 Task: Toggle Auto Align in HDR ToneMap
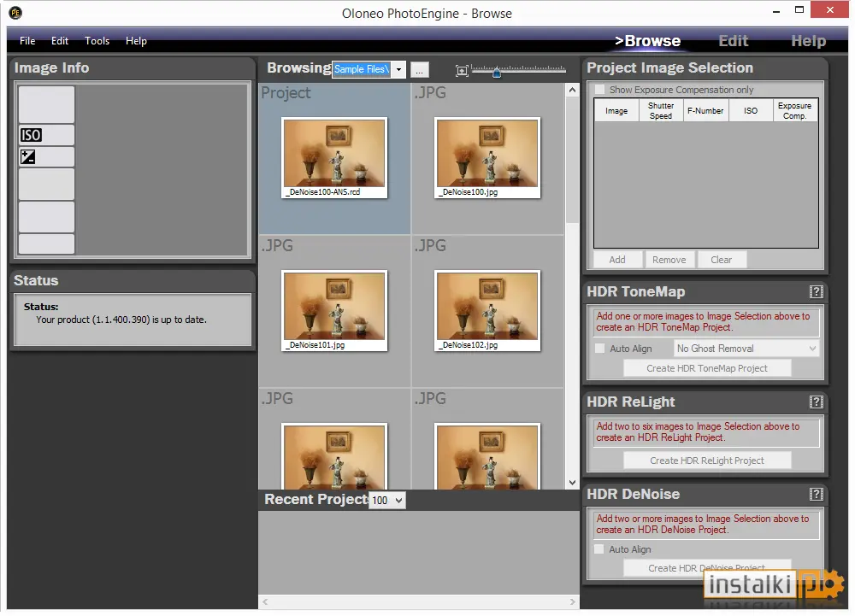click(600, 349)
